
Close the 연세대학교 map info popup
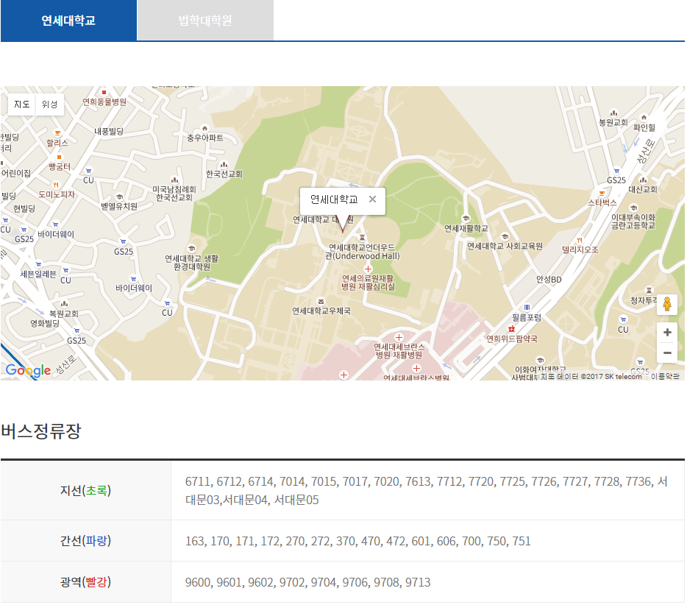pos(372,199)
